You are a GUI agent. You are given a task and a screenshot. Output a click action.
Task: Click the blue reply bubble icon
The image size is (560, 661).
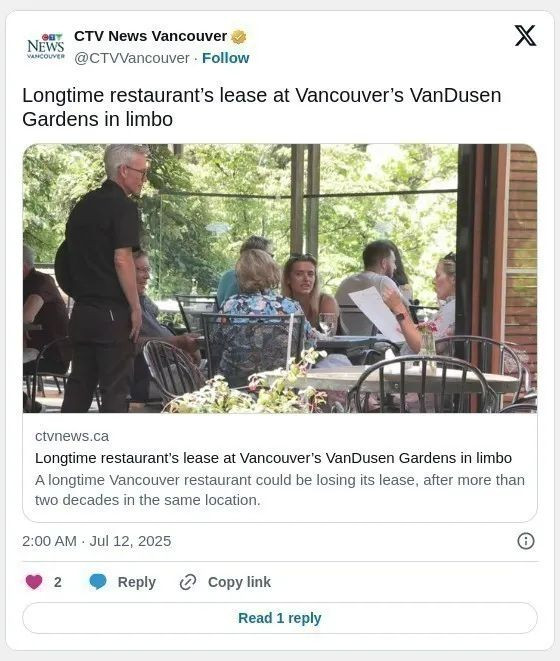tap(98, 582)
